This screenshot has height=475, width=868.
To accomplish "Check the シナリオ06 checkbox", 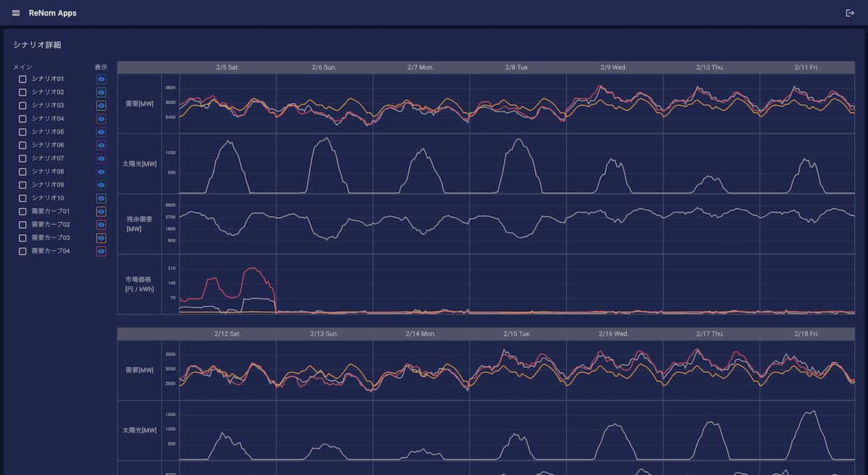I will [x=22, y=146].
